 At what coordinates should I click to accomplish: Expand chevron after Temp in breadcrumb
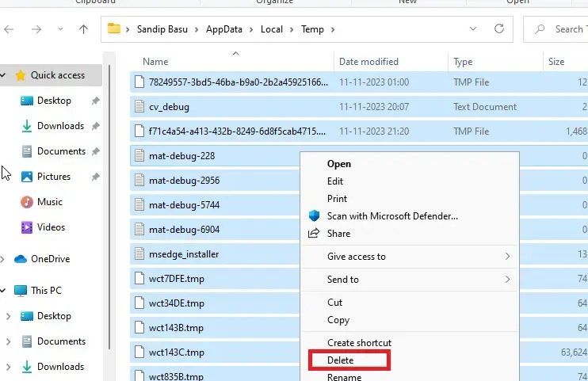point(333,29)
